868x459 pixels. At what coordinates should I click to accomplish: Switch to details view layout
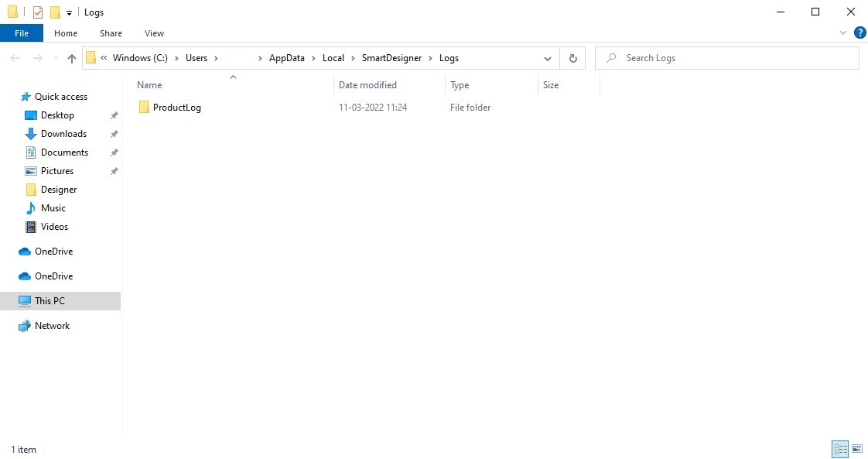tap(839, 449)
